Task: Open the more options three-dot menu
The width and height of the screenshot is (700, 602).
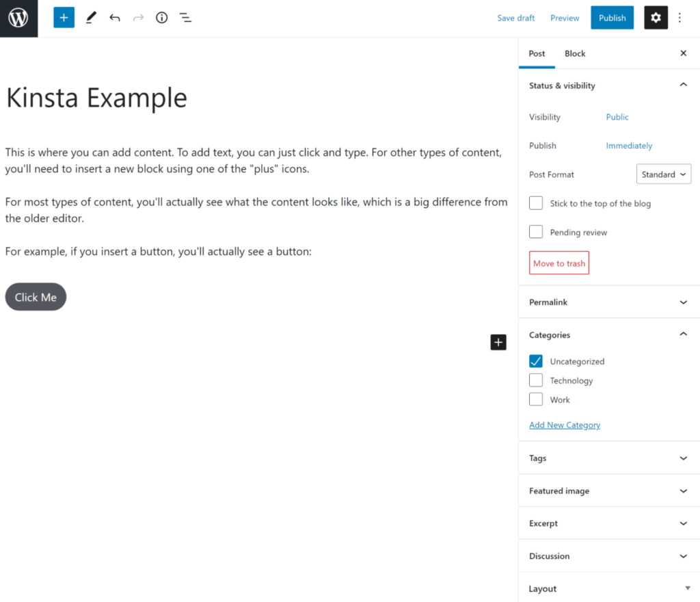Action: (680, 17)
